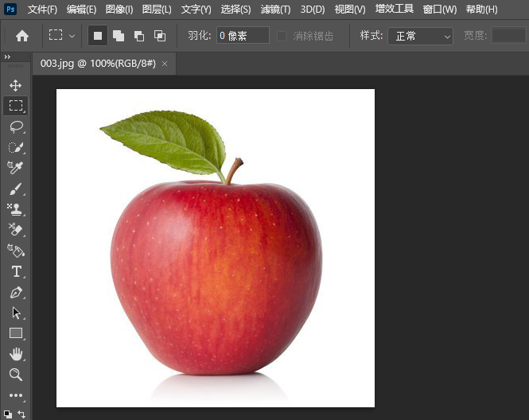
Task: Select the Zoom tool
Action: (16, 375)
